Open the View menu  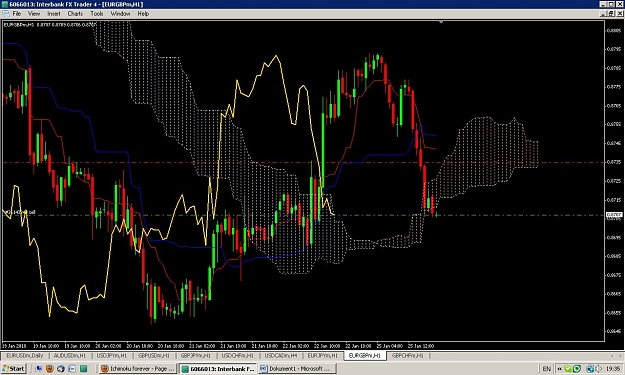click(x=34, y=14)
